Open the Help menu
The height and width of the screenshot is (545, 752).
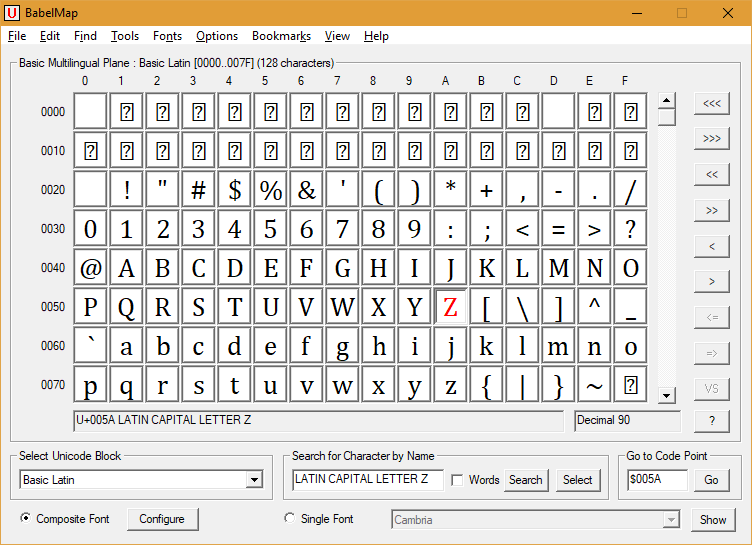click(x=376, y=36)
